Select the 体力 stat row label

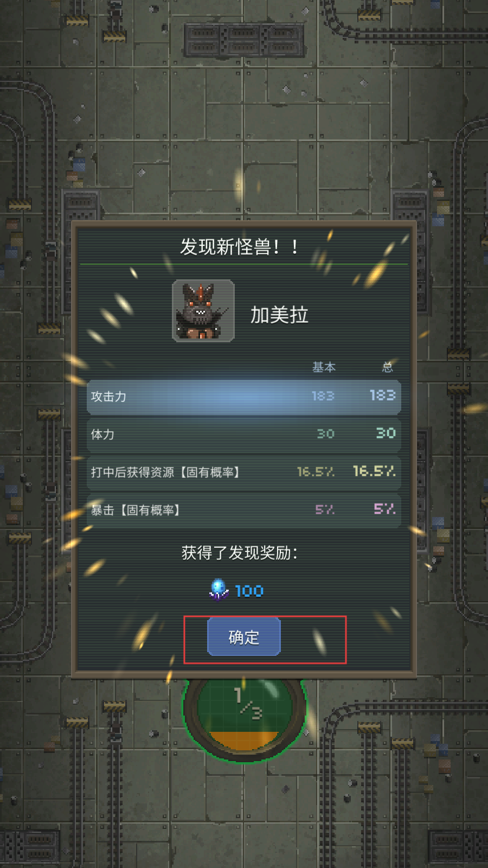pos(102,435)
